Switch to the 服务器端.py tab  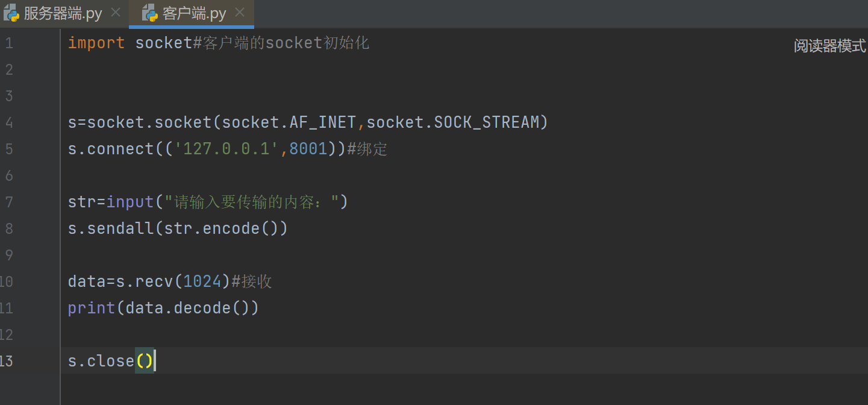(x=63, y=13)
